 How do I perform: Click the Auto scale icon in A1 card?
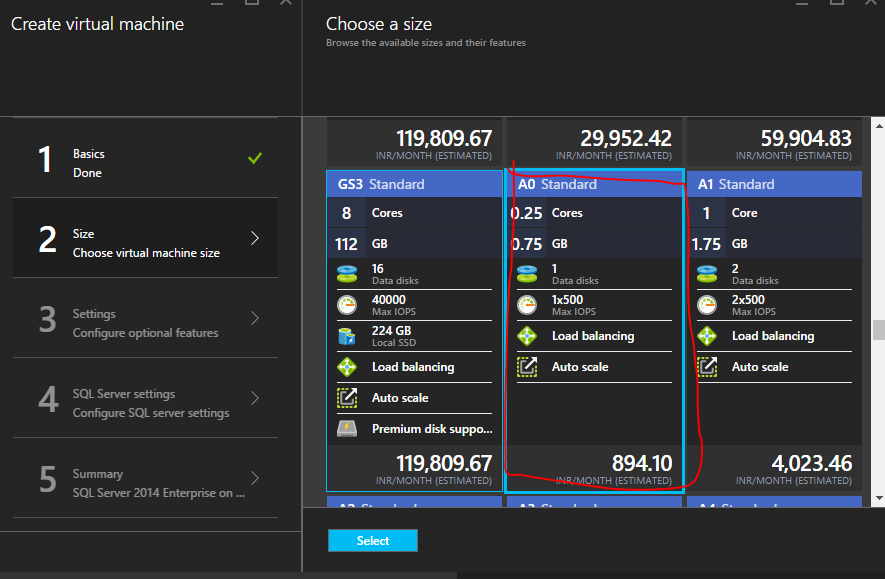click(707, 367)
